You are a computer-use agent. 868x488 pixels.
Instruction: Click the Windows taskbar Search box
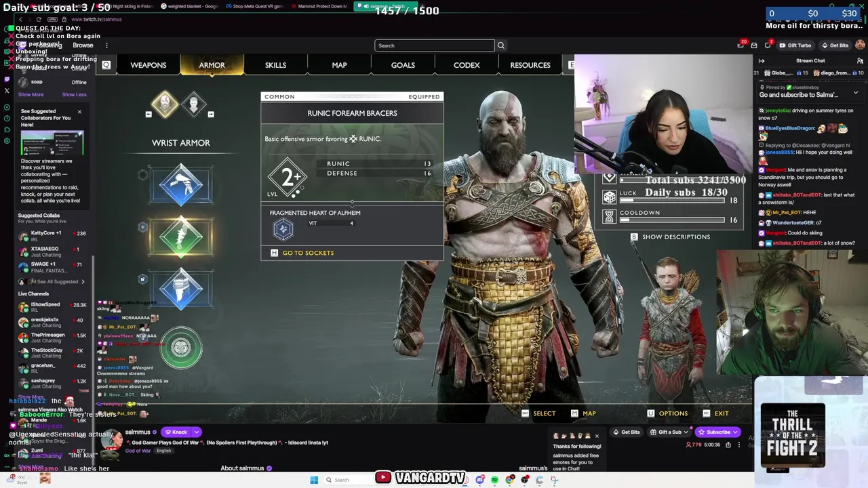click(x=351, y=480)
